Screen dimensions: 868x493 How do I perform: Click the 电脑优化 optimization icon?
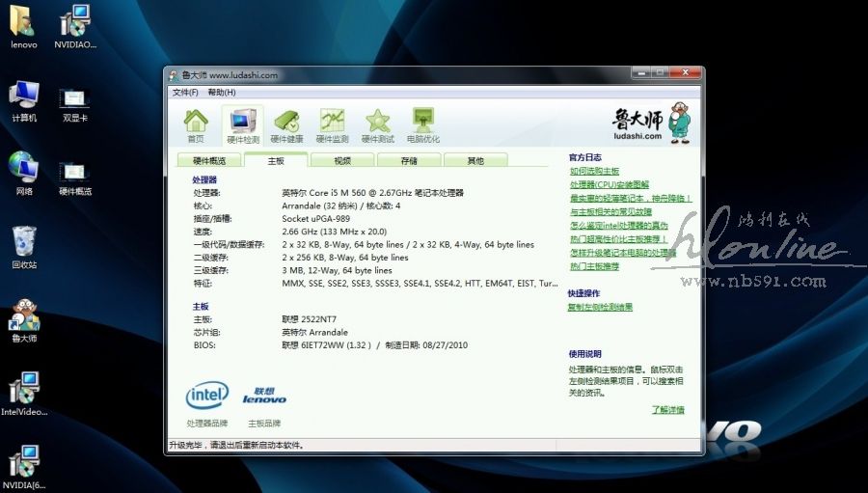click(423, 124)
